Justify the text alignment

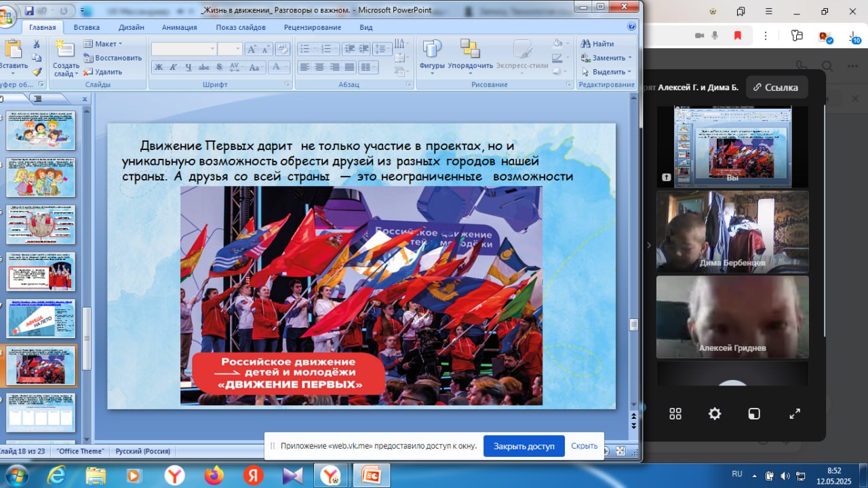(x=349, y=67)
